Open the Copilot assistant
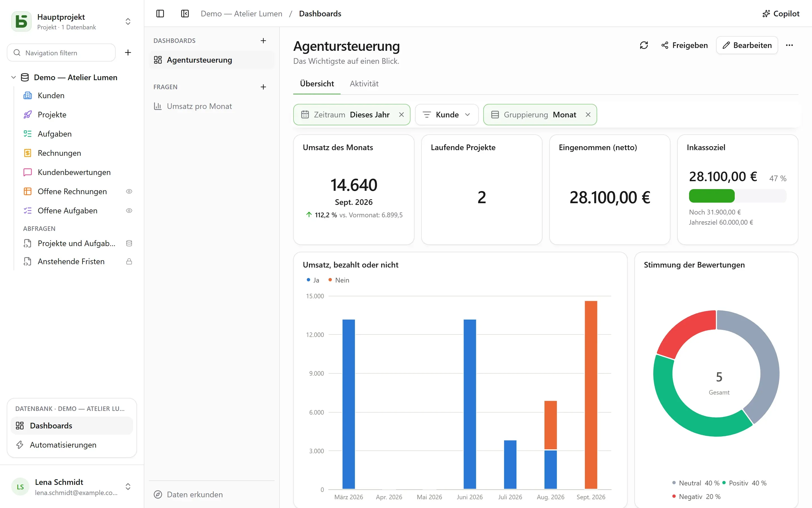The height and width of the screenshot is (508, 812). pyautogui.click(x=781, y=14)
